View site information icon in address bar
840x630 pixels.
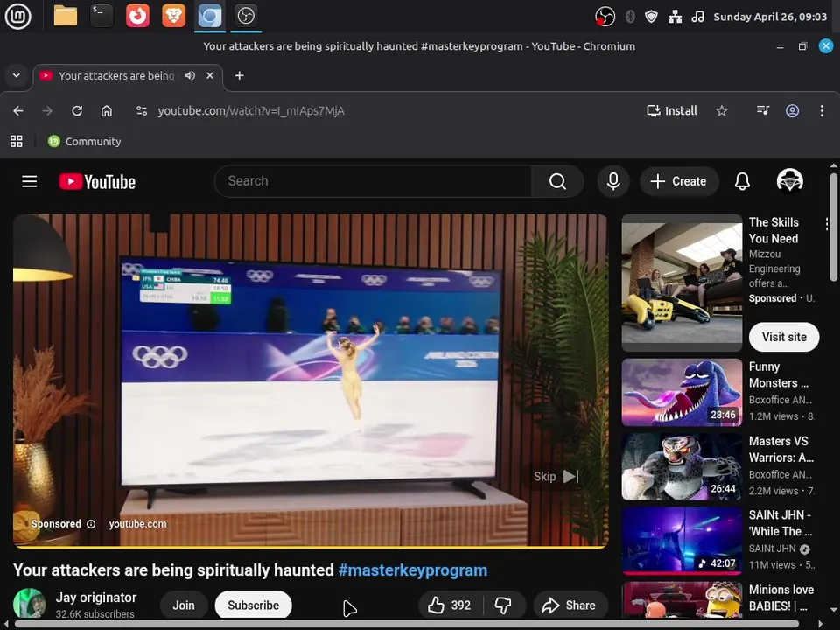142,111
